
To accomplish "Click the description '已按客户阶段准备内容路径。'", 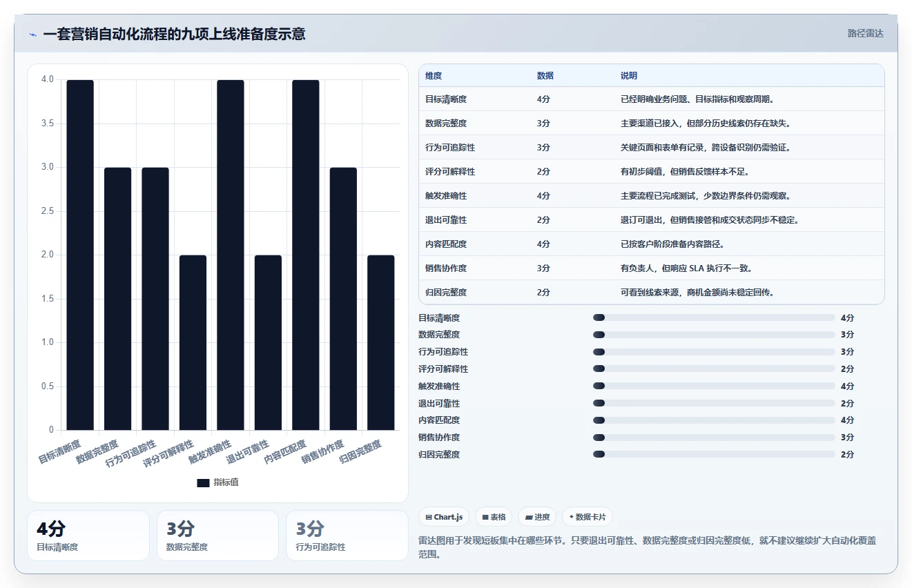I will point(675,244).
